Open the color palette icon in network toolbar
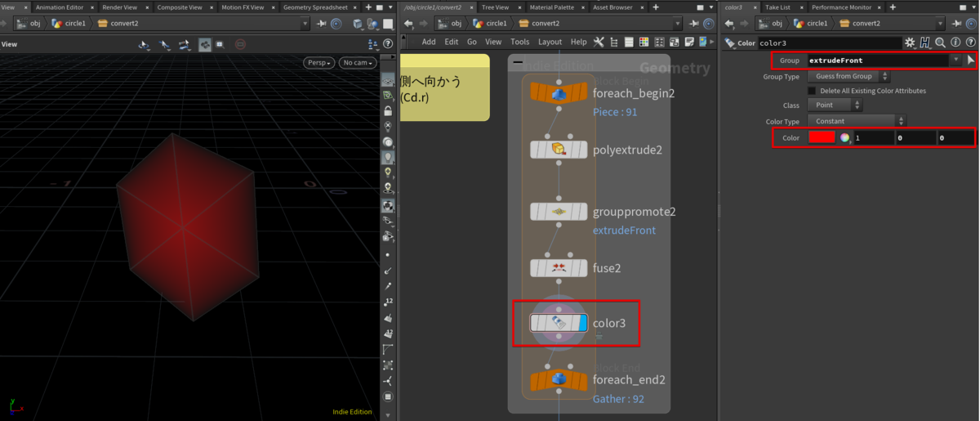 pos(644,42)
